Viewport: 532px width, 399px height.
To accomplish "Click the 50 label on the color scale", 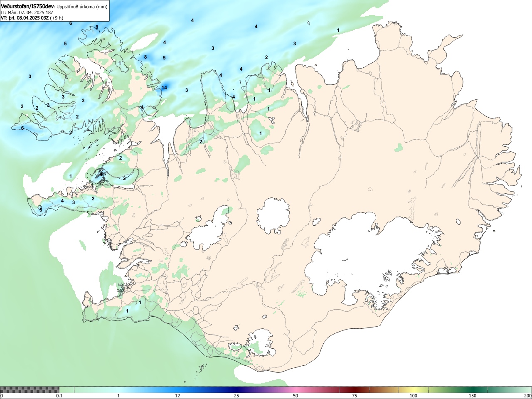I will pyautogui.click(x=296, y=396).
